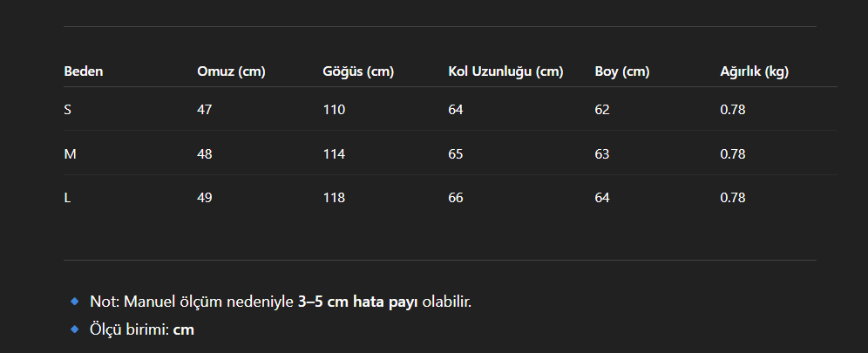Screen dimensions: 868x353
Task: Click shoulder value 47 for size S
Action: tap(204, 110)
